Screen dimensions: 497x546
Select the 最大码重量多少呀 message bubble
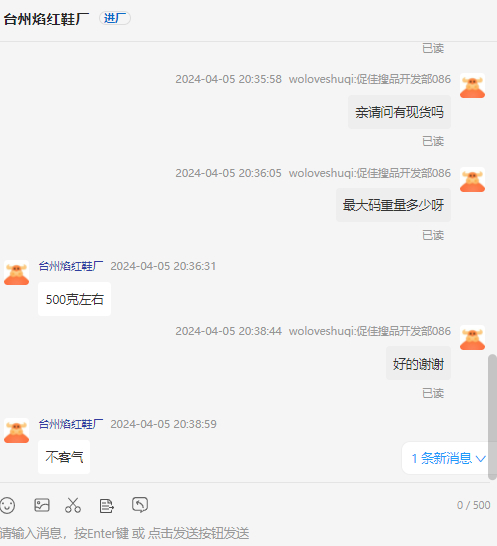[x=393, y=205]
